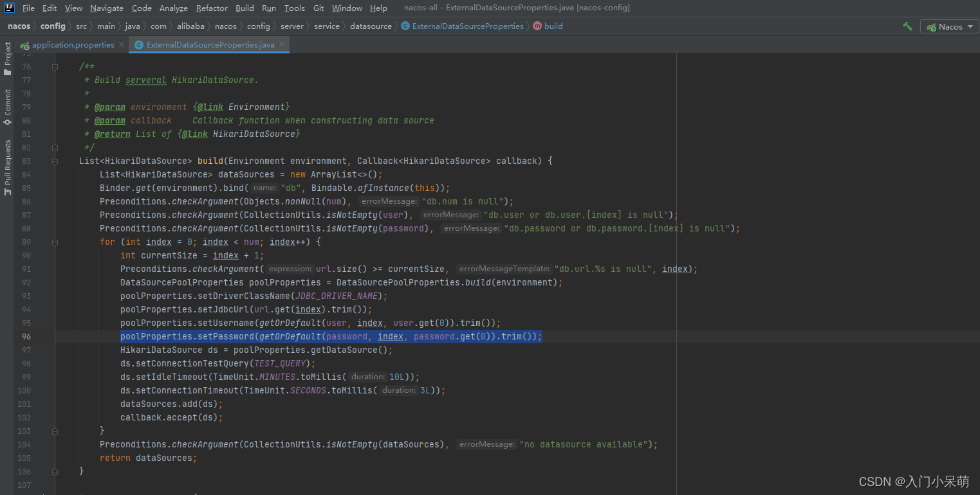Click the "db.num is null" string
This screenshot has height=495, width=980.
tap(463, 201)
